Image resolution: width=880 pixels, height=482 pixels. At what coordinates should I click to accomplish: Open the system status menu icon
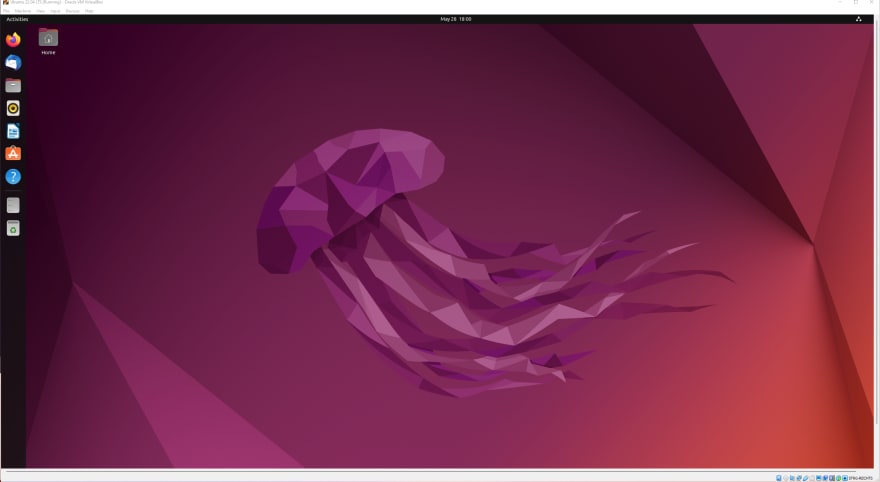pyautogui.click(x=858, y=19)
